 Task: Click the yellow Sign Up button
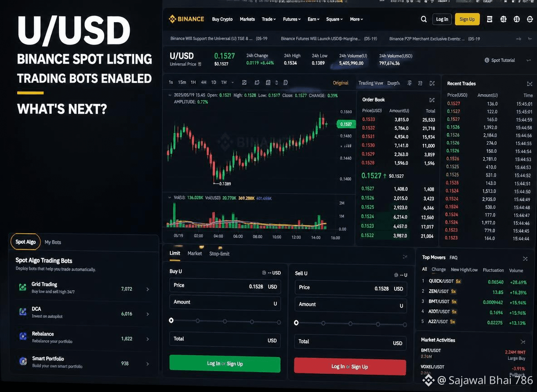467,19
